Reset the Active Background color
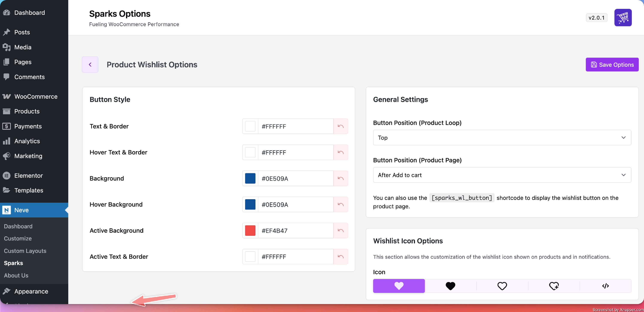This screenshot has width=644, height=312. tap(340, 230)
